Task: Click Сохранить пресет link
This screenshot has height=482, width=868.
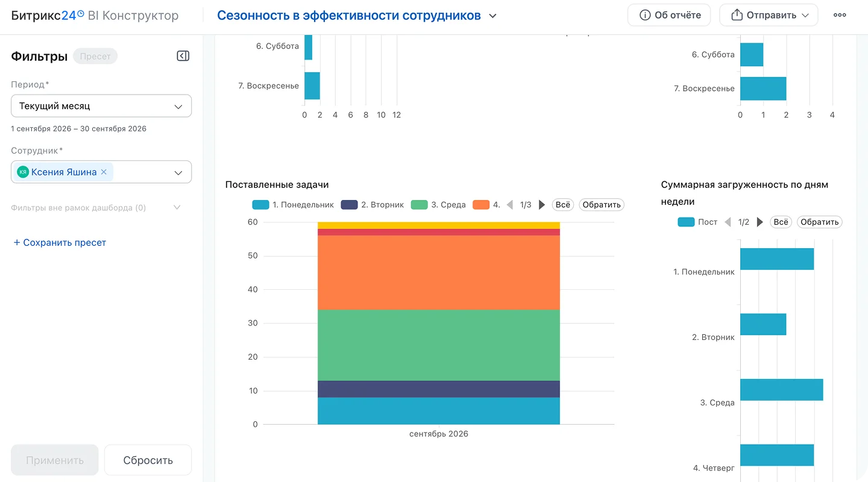Action: click(x=60, y=242)
